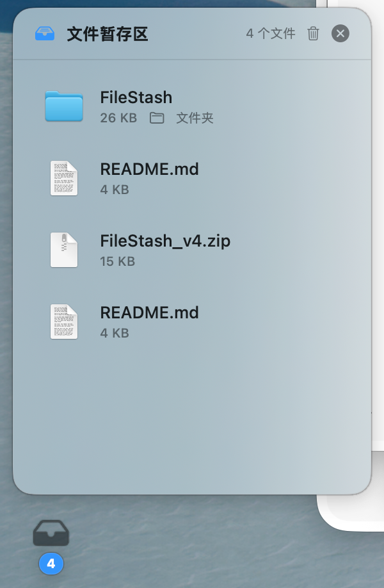This screenshot has height=588, width=384.
Task: Click the document icon of README.md below FileStash
Action: 64,178
